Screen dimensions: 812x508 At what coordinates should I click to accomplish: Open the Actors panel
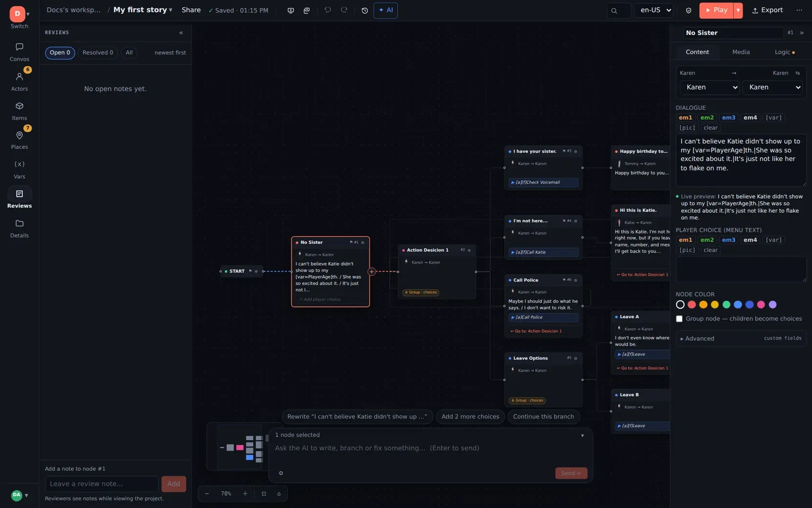19,81
